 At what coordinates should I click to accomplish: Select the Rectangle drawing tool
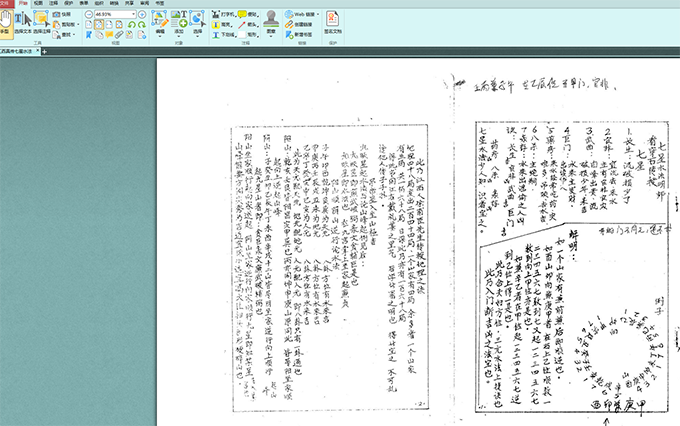(x=248, y=35)
